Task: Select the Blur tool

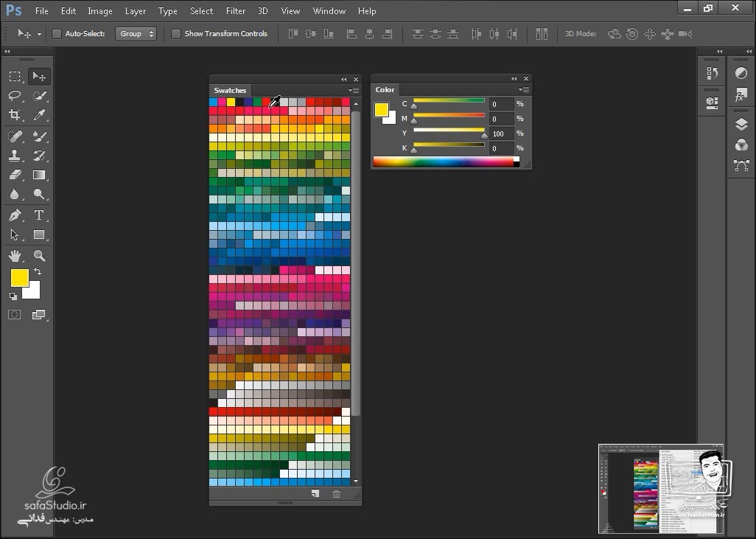Action: 15,194
